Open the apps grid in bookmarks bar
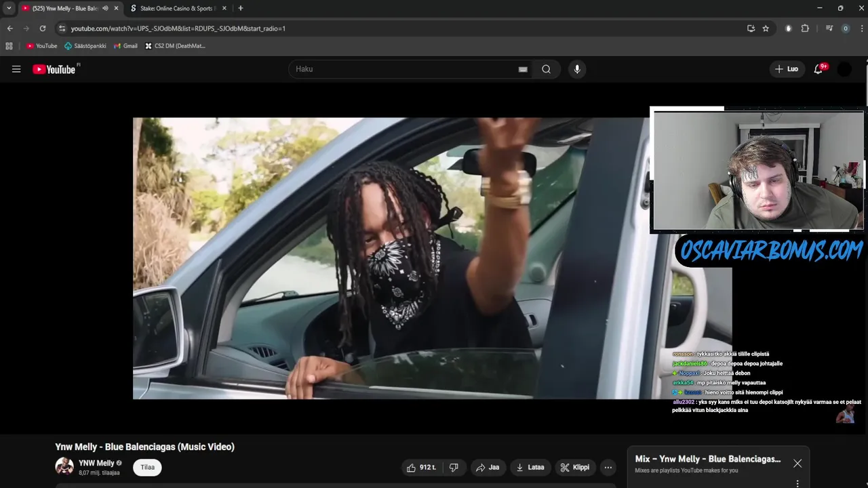This screenshot has width=868, height=488. tap(9, 46)
